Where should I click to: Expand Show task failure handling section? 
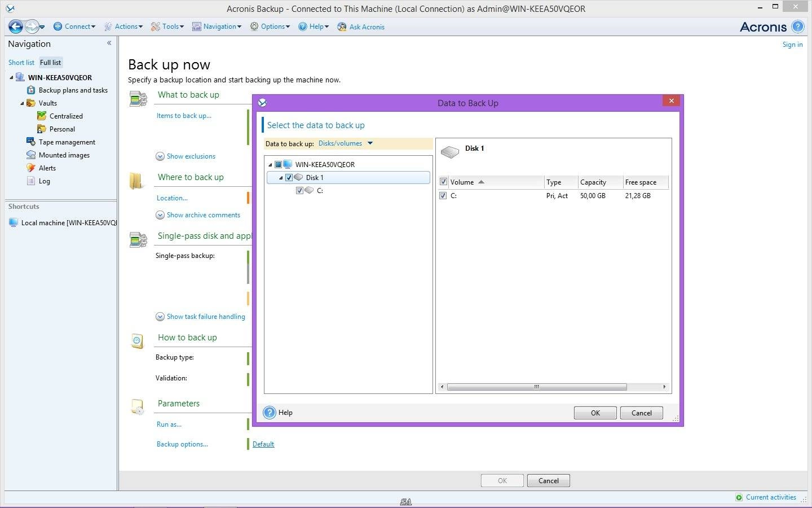coord(200,317)
